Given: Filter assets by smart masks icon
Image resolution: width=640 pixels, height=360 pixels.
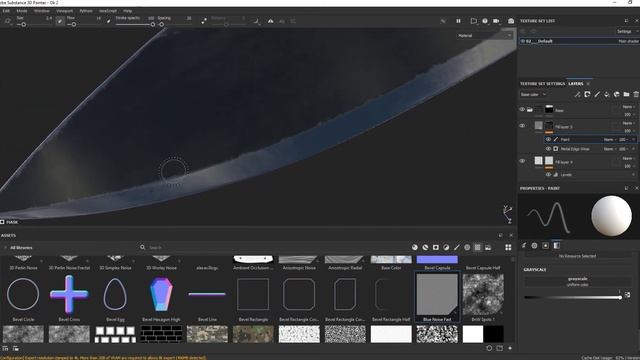Looking at the screenshot, I should (x=436, y=247).
